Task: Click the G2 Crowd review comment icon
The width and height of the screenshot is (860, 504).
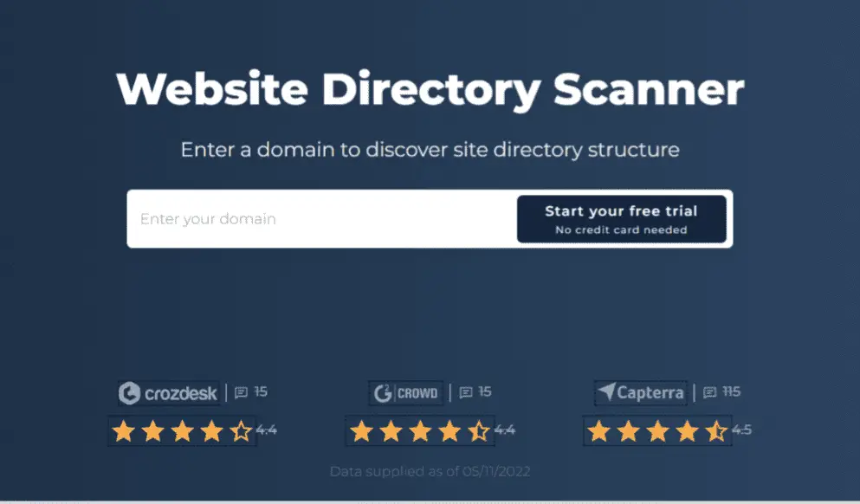Action: (x=466, y=392)
